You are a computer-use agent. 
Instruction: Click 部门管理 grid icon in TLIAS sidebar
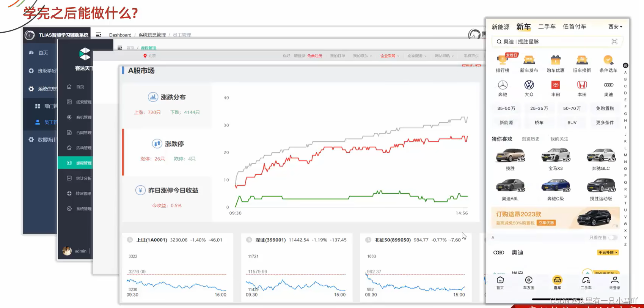point(38,106)
